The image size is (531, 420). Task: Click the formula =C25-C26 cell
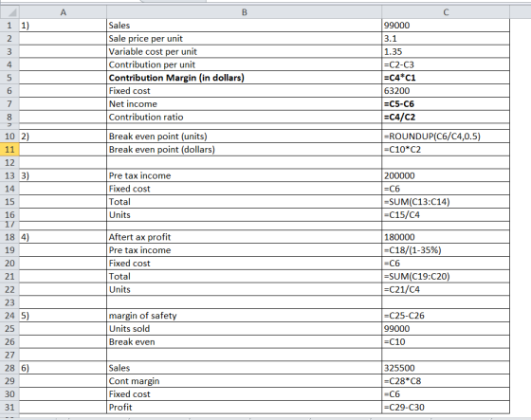[x=446, y=316]
